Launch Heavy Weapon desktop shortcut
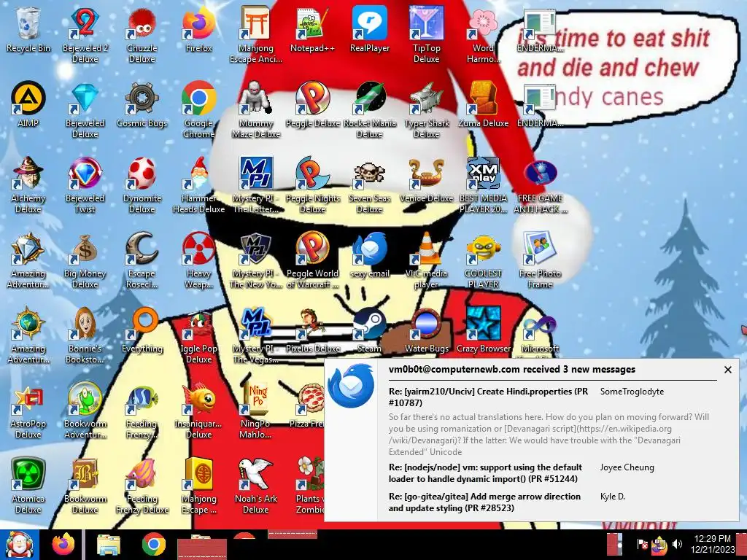 tap(198, 260)
